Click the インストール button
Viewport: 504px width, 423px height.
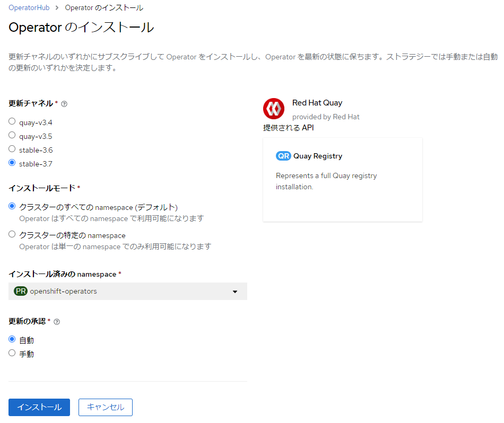coord(39,407)
